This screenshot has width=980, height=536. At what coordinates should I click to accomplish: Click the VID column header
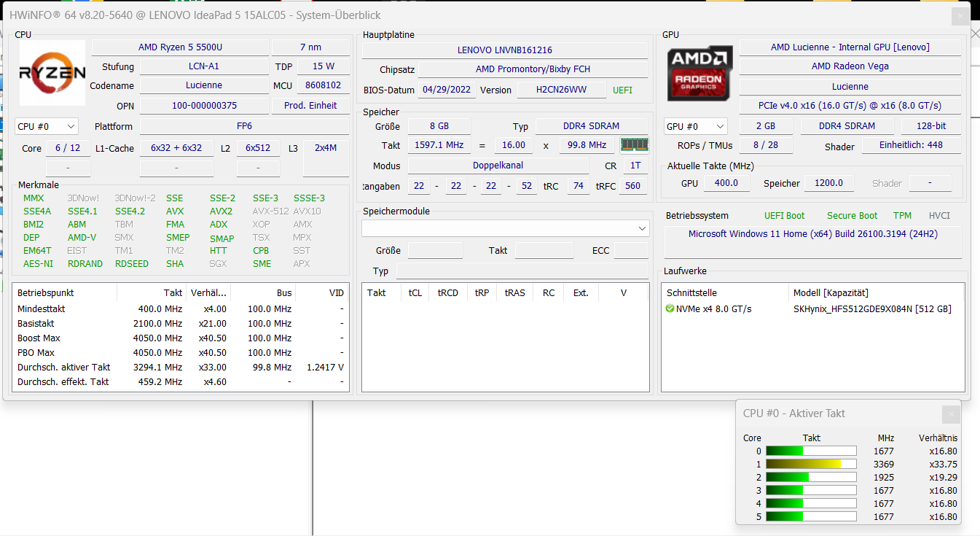(322, 292)
